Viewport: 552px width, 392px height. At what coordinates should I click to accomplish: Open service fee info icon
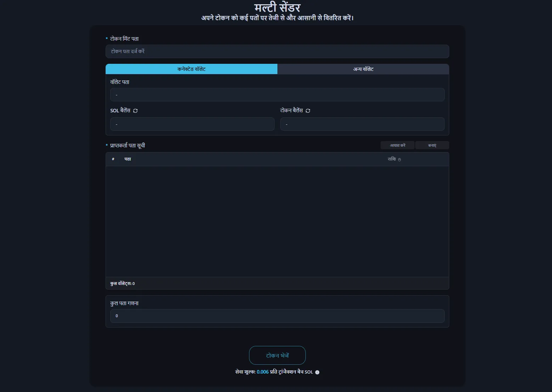tap(317, 372)
